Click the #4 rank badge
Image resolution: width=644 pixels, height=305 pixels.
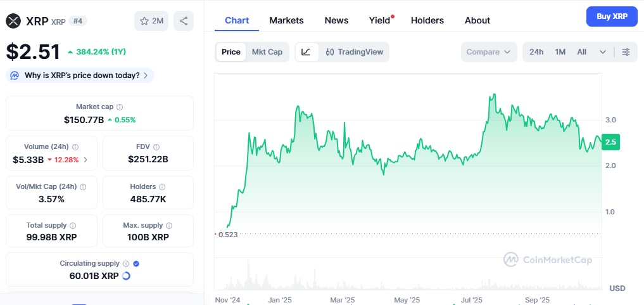(x=78, y=21)
